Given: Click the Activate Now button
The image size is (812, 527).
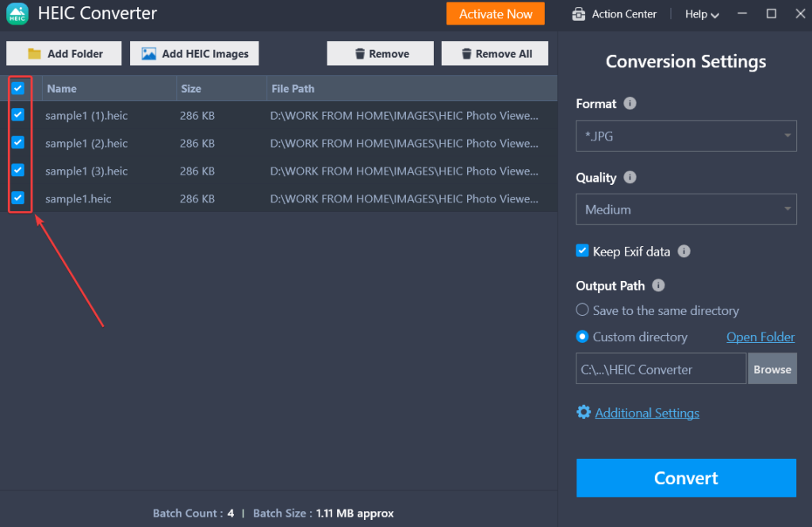Looking at the screenshot, I should (x=496, y=14).
